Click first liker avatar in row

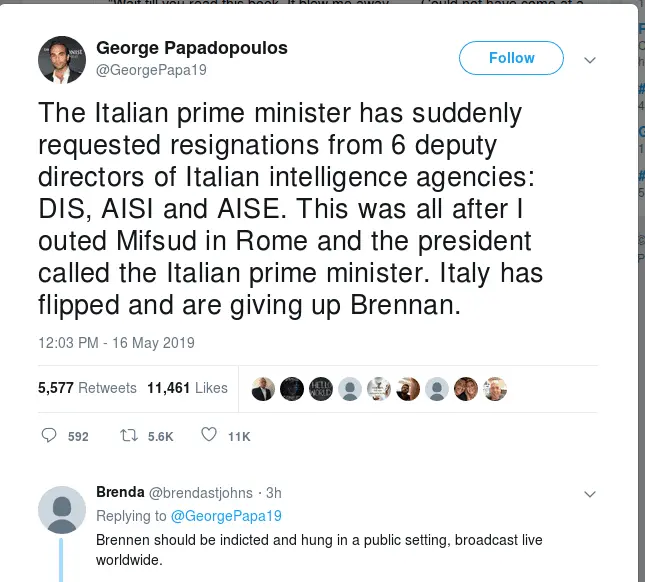(x=263, y=389)
